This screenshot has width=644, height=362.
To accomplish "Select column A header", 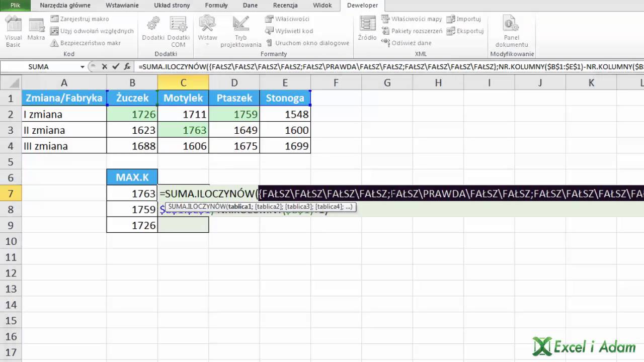I will click(x=64, y=82).
